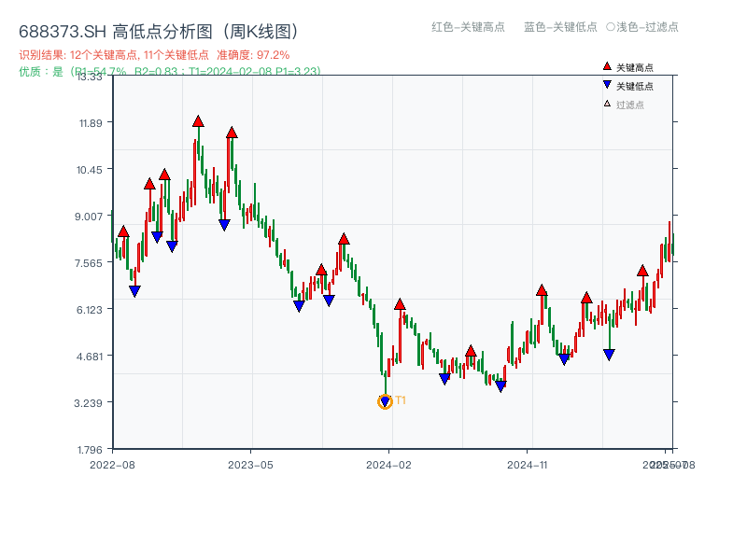Click the highest red peak marker near 11.89
This screenshot has height=560, width=747.
(x=198, y=121)
